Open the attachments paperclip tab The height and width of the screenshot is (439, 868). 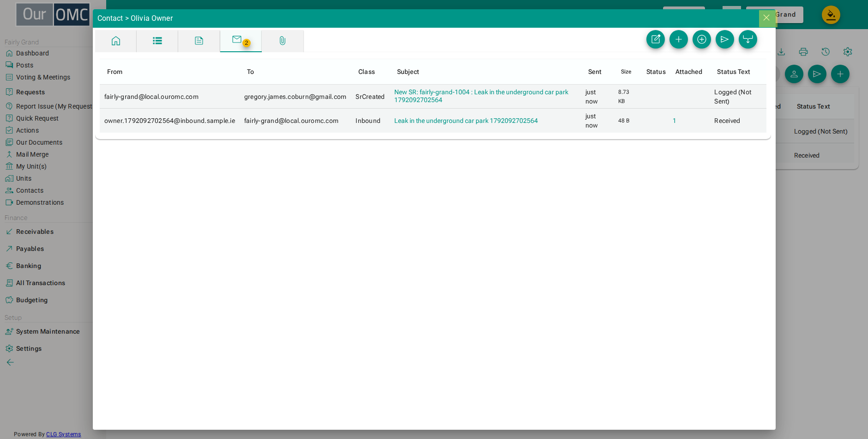pyautogui.click(x=283, y=41)
